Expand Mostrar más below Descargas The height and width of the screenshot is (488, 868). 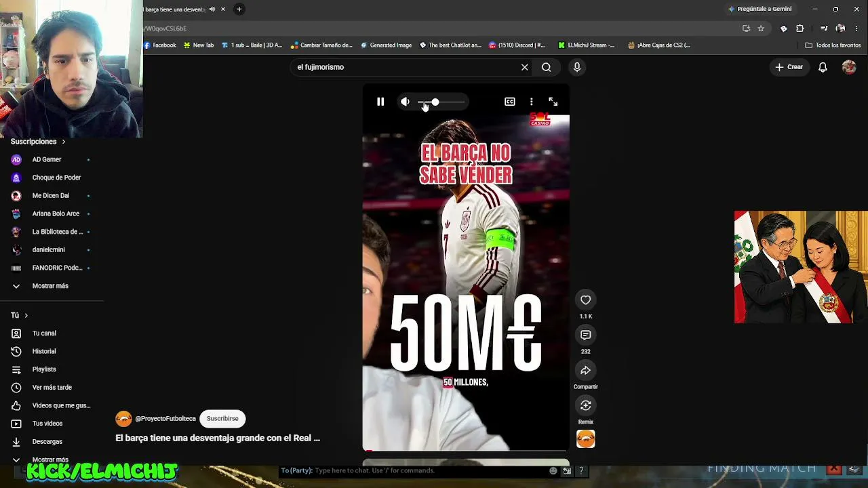[x=52, y=460]
